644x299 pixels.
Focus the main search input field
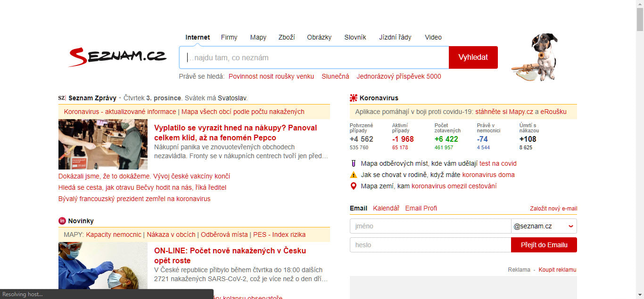coord(314,57)
